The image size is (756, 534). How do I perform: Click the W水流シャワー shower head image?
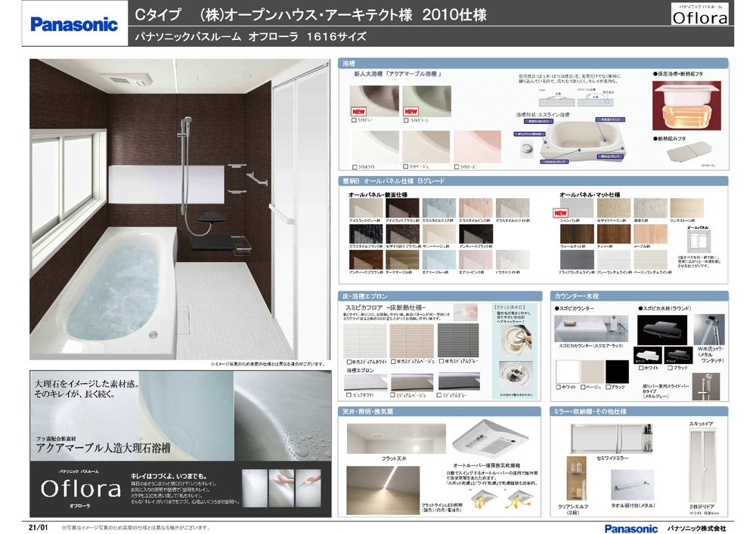[709, 329]
